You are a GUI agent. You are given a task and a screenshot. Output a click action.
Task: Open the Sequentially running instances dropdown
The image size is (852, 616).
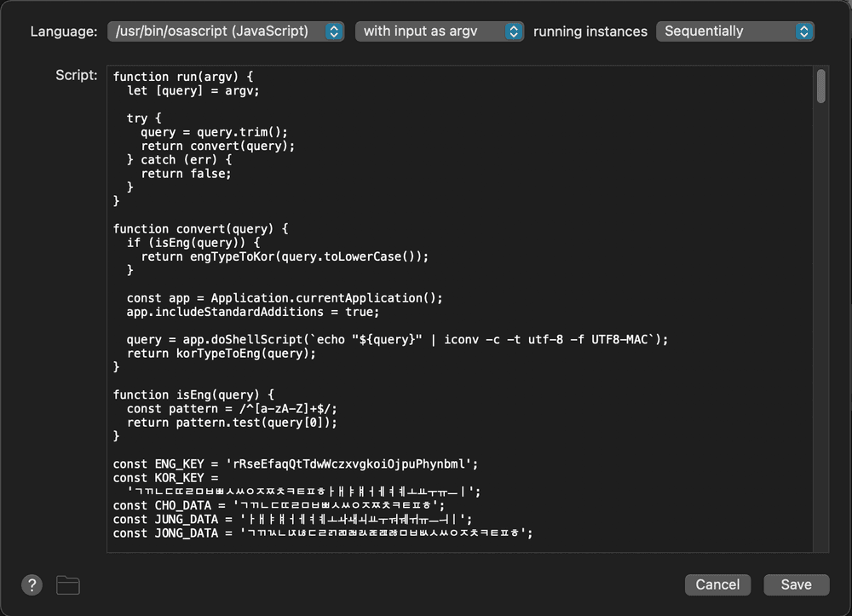[x=734, y=32]
